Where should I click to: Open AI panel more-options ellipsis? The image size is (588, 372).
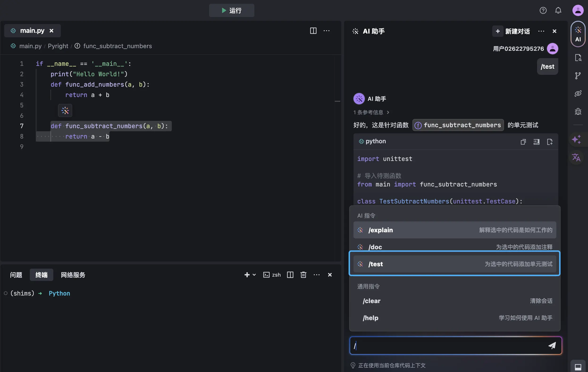(541, 31)
